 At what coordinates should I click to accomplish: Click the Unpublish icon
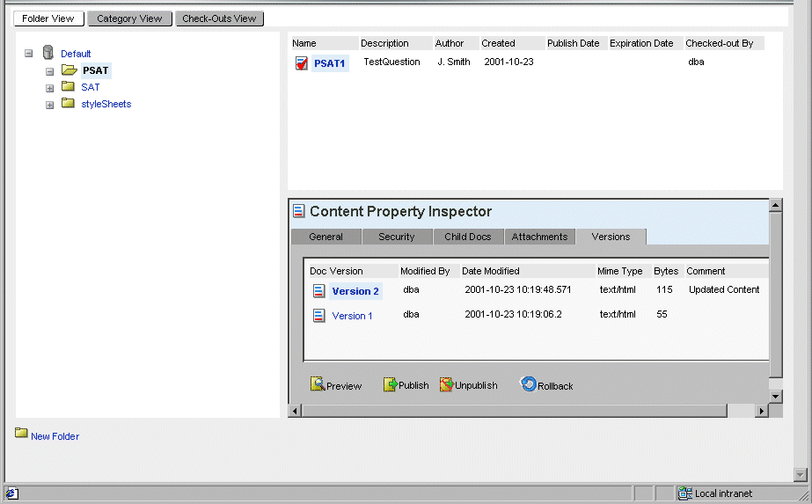coord(447,384)
